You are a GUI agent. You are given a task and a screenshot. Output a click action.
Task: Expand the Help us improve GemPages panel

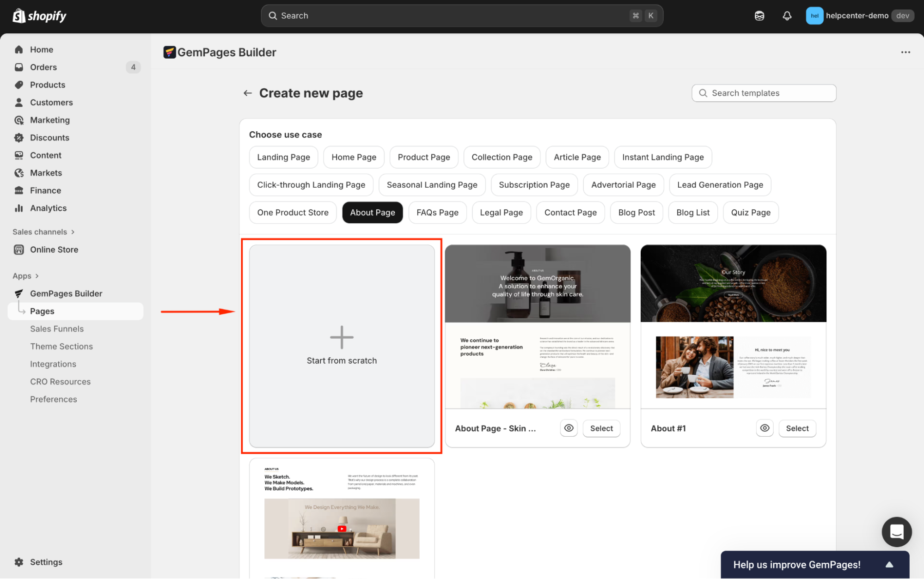(x=889, y=564)
